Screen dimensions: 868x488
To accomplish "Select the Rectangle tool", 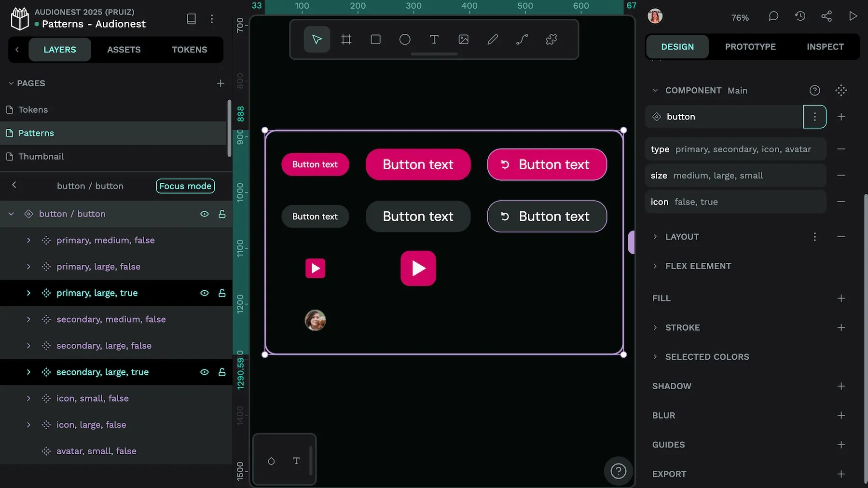I will click(x=375, y=40).
